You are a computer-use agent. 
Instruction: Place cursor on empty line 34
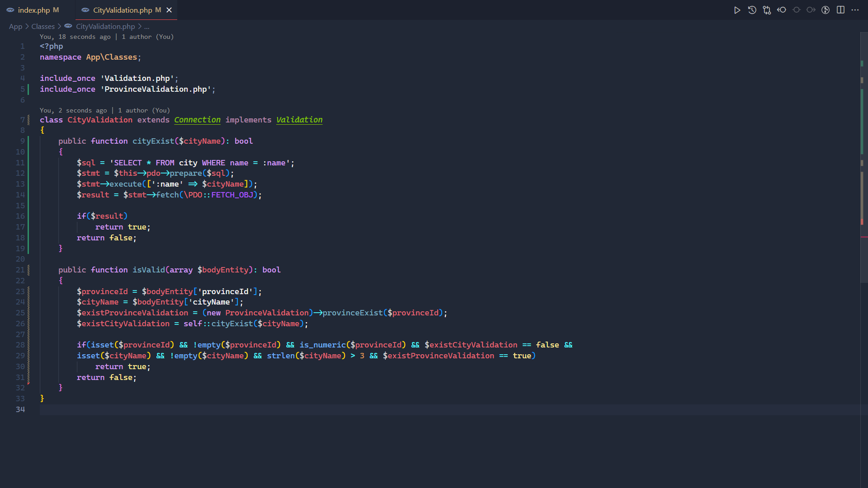pos(449,409)
